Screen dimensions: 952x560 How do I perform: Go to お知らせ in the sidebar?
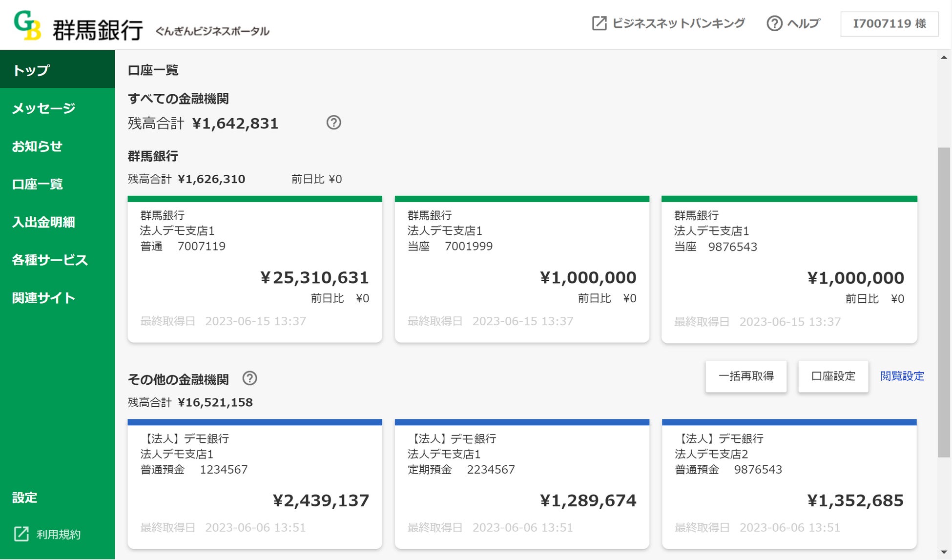[37, 146]
